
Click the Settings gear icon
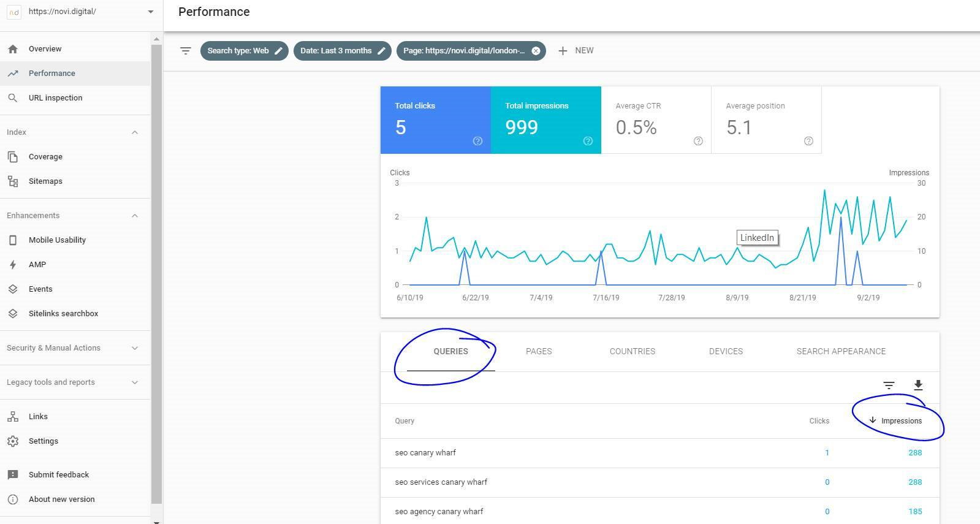click(x=13, y=441)
